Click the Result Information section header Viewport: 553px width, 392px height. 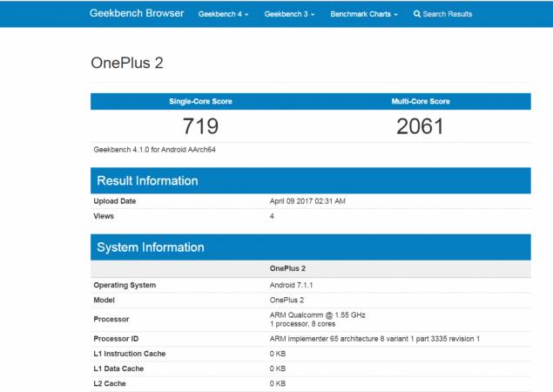click(x=311, y=180)
